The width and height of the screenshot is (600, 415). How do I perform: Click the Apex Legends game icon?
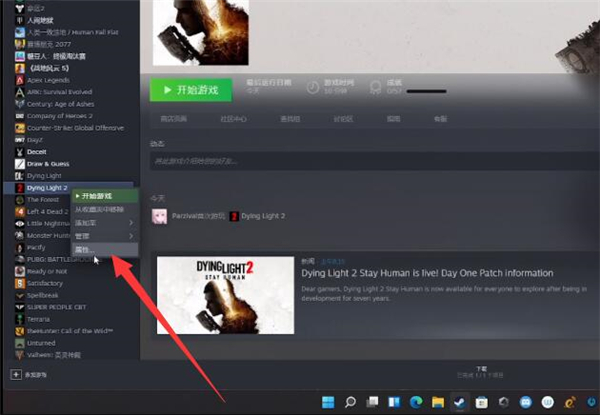tap(20, 78)
